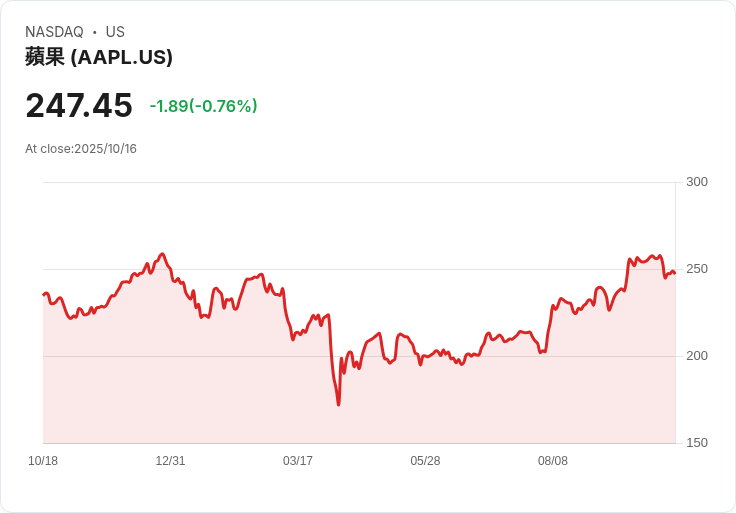Viewport: 736px width, 513px height.
Task: Click the 300 y-axis label
Action: pyautogui.click(x=697, y=182)
